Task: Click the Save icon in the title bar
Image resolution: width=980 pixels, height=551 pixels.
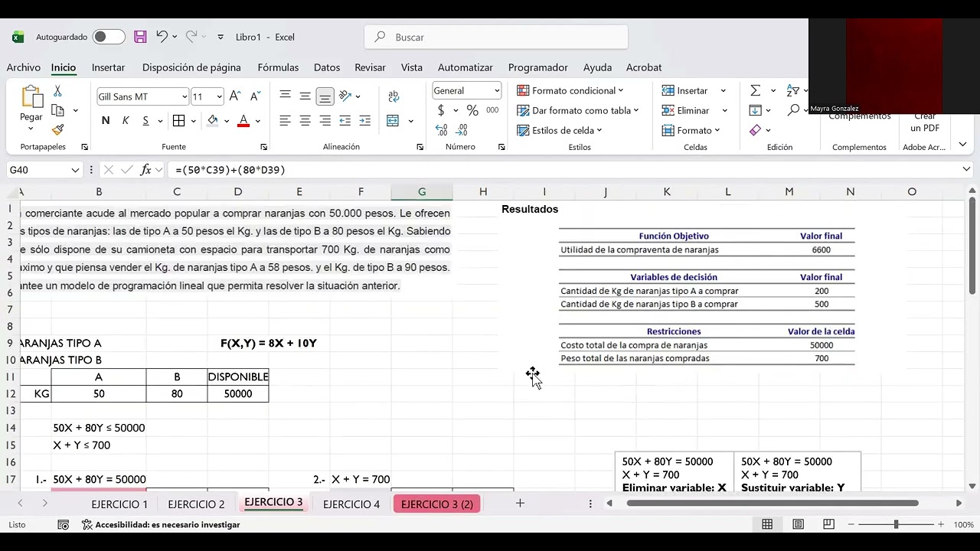Action: 140,37
